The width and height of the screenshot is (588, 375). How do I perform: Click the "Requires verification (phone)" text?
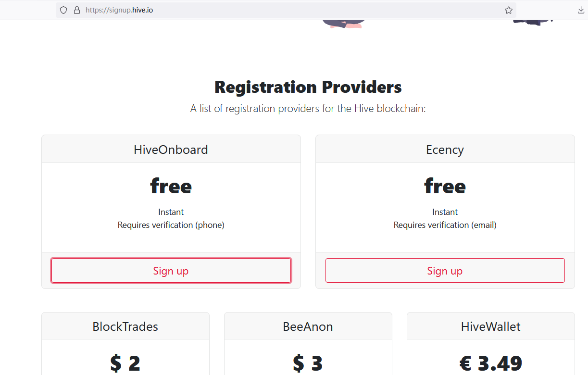point(171,225)
